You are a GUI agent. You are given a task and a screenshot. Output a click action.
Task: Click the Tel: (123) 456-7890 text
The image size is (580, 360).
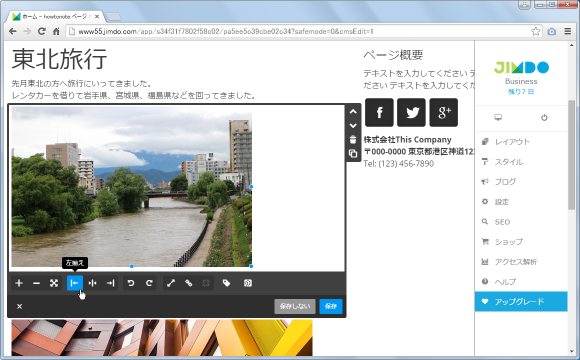tap(399, 164)
